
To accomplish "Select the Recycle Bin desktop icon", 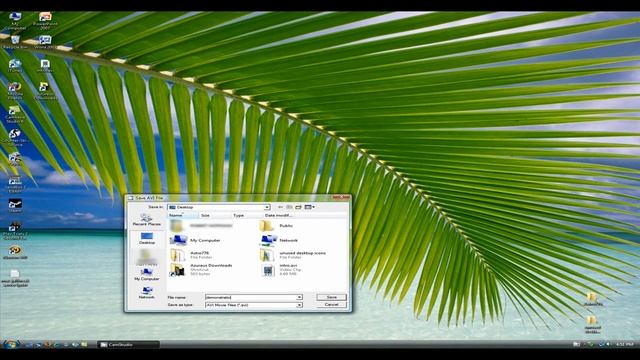I will [15, 42].
